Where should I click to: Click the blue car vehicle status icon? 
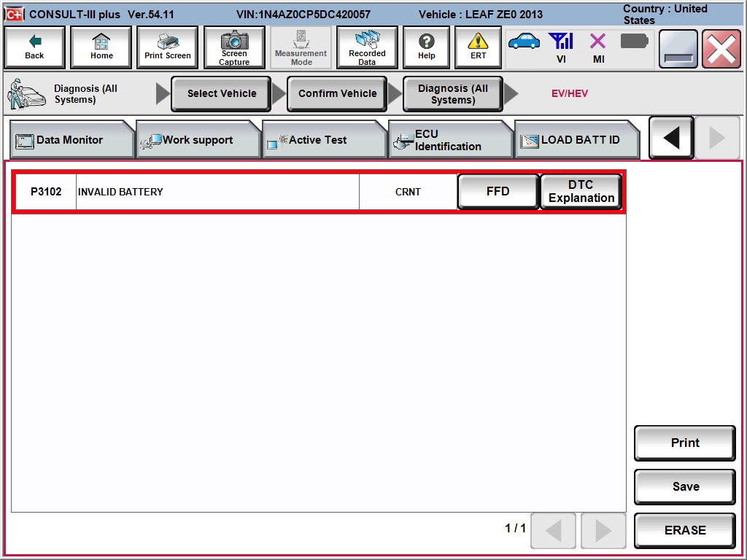point(524,42)
